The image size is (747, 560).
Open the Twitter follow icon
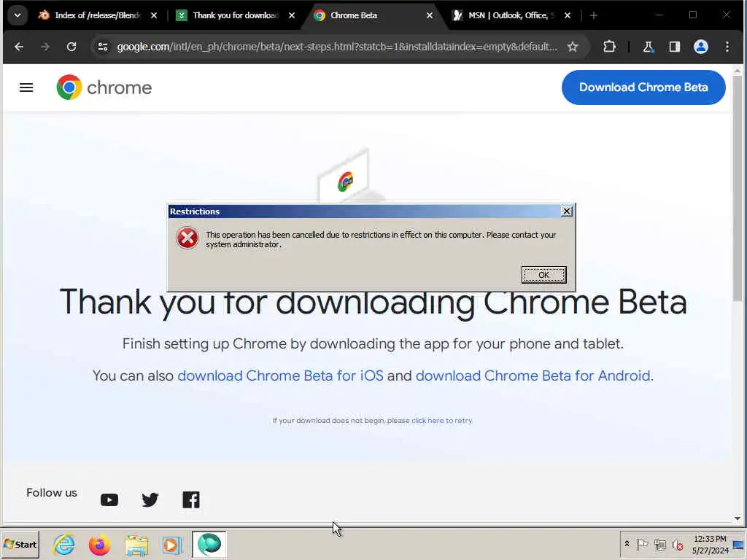(x=150, y=499)
